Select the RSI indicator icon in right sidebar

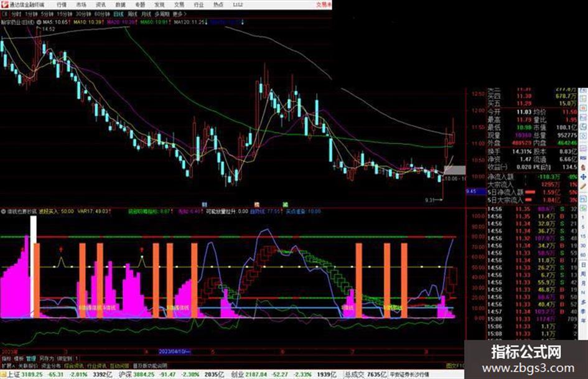point(583,158)
